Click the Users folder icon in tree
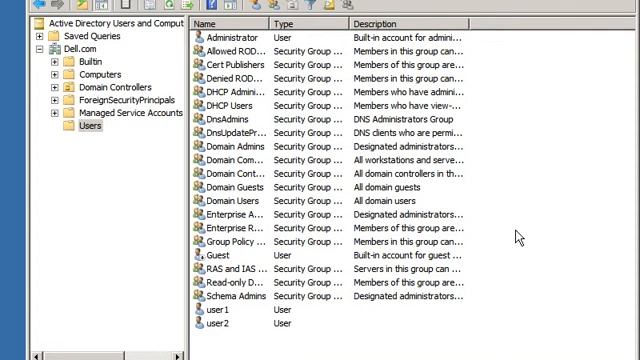The image size is (640, 360). coord(69,125)
